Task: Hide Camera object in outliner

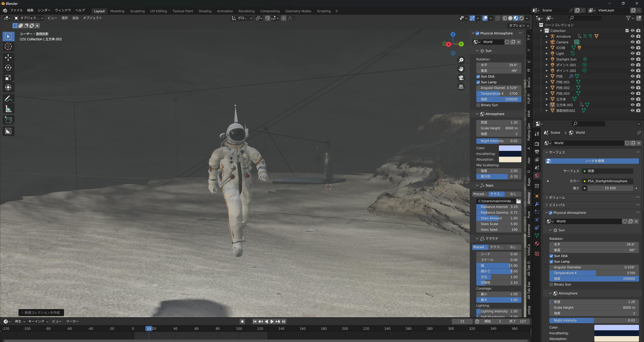Action: point(632,42)
